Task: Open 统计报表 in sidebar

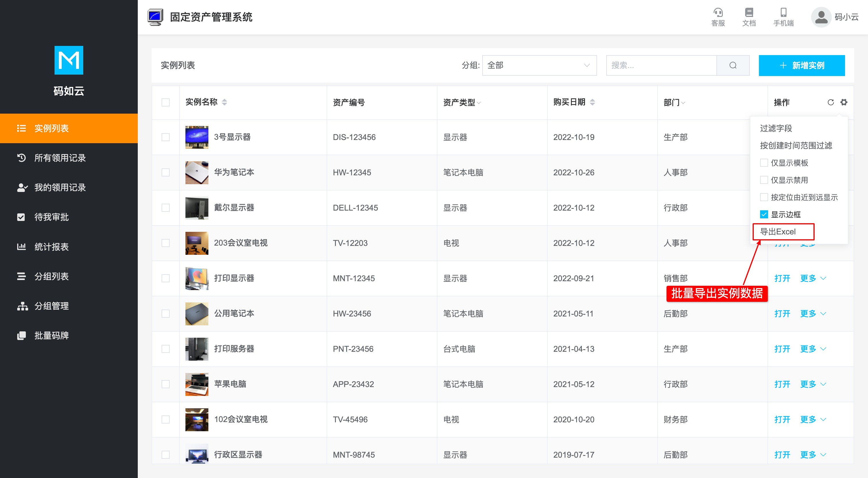Action: pyautogui.click(x=69, y=247)
